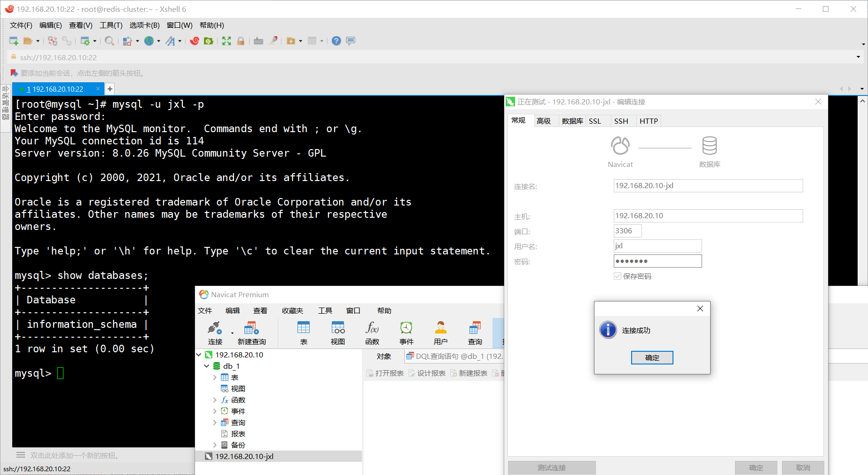
Task: Click Xshell keyboard mapping icon
Action: pos(258,41)
